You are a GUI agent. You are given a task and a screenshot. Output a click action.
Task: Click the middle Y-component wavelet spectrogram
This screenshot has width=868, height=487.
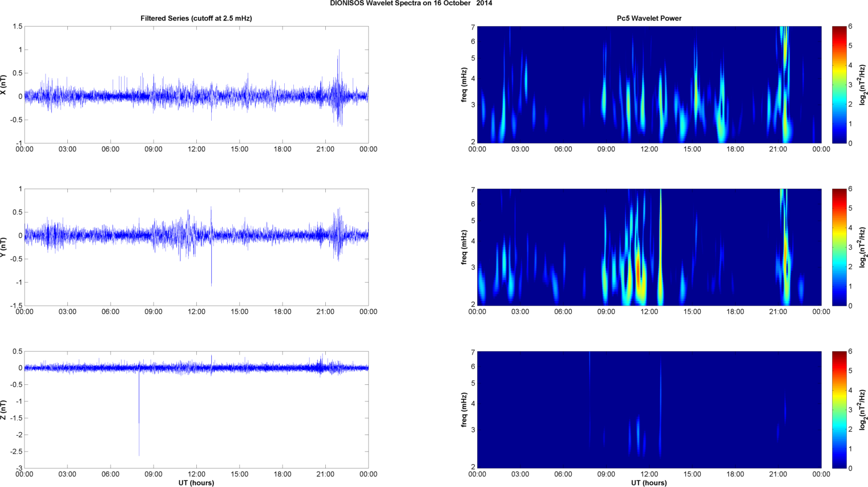649,247
